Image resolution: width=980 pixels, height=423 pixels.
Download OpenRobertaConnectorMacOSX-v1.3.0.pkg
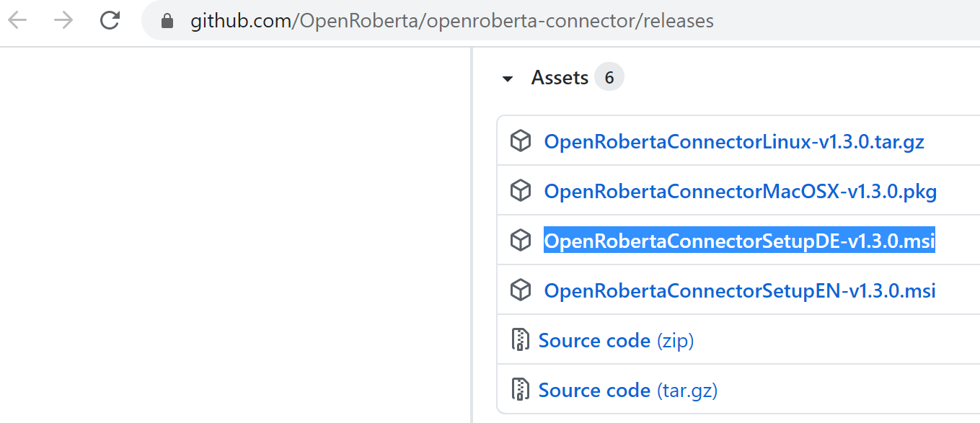click(741, 191)
